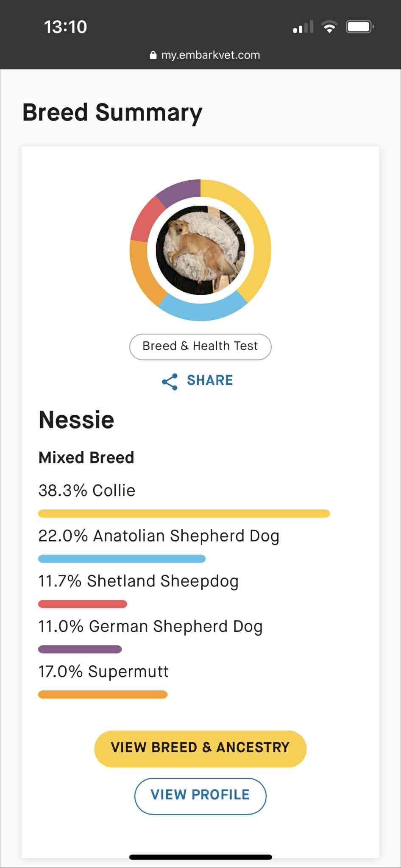This screenshot has width=401, height=868.
Task: Open VIEW BREED & ANCESTRY
Action: pos(200,749)
